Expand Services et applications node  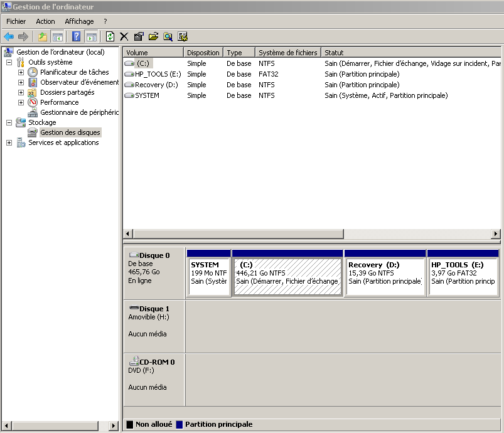point(9,142)
